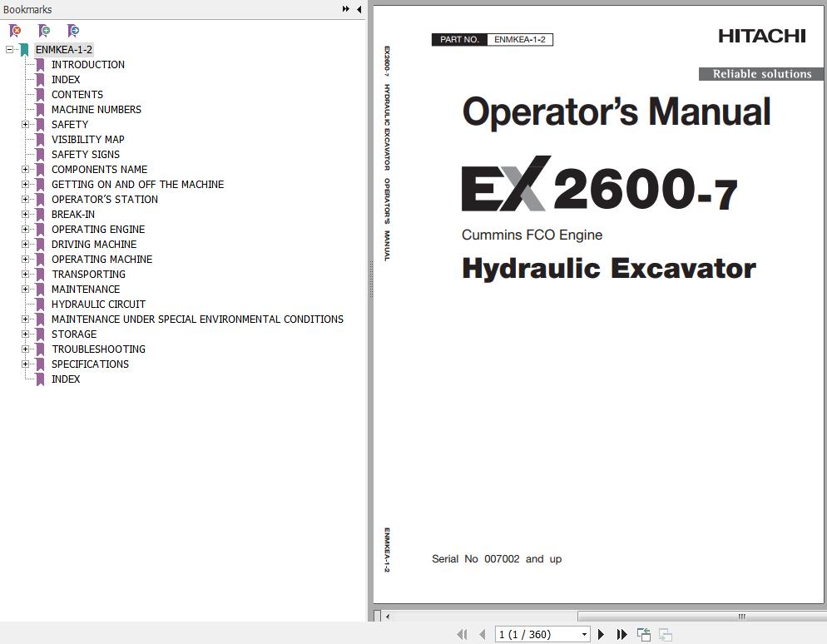Expand GETTING ON AND OFF THE MACHINE
Image resolution: width=827 pixels, height=644 pixels.
pyautogui.click(x=25, y=185)
